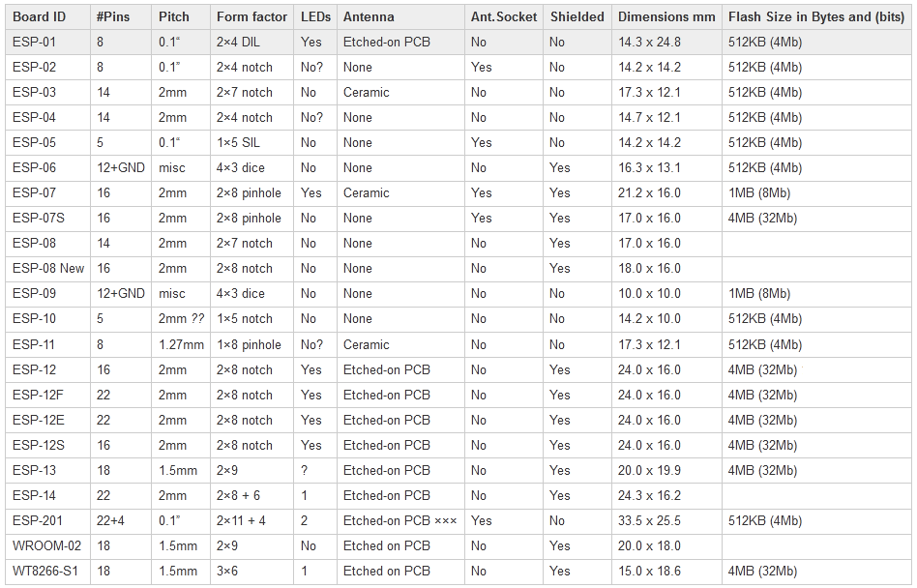The image size is (917, 588).
Task: Click the 1.27mm pitch cell
Action: click(x=182, y=344)
